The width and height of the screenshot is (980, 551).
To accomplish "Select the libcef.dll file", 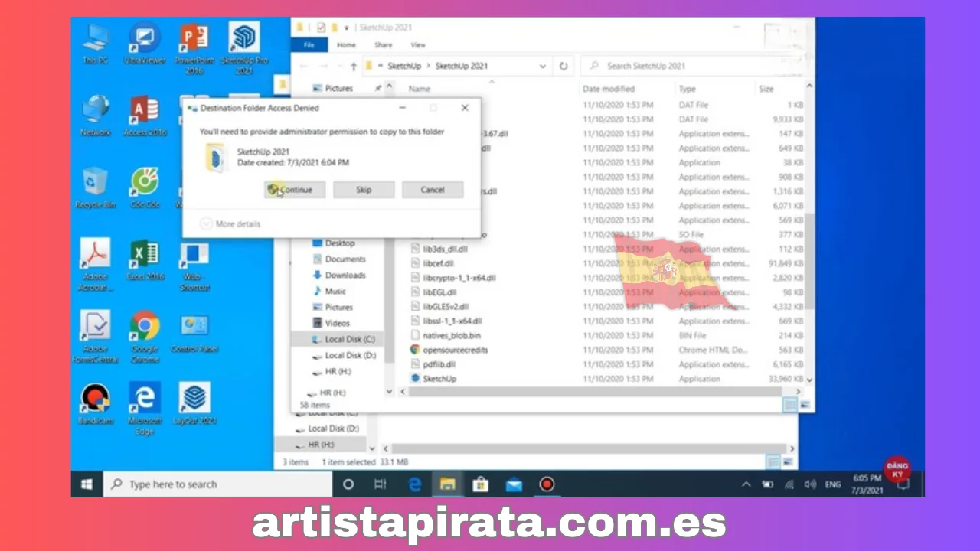I will tap(439, 263).
